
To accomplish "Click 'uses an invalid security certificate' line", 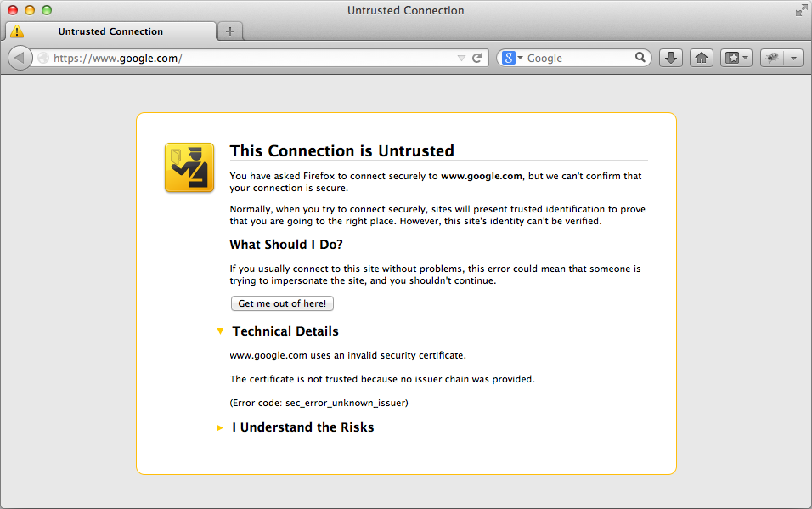I will [x=348, y=355].
